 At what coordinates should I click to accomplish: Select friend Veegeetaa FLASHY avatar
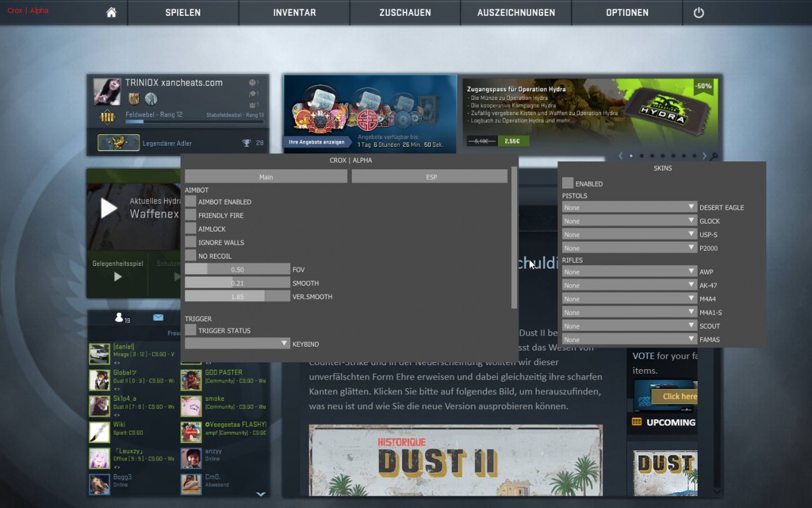191,432
